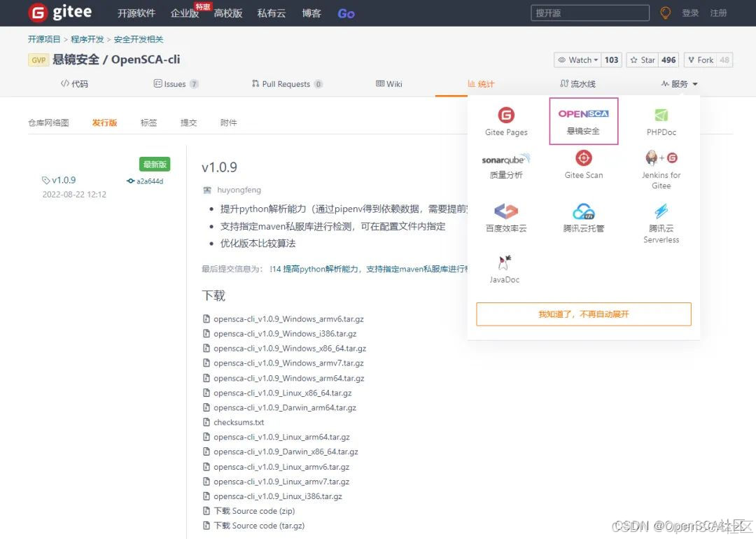This screenshot has height=539, width=756.
Task: Open the Watch dropdown
Action: tap(577, 59)
